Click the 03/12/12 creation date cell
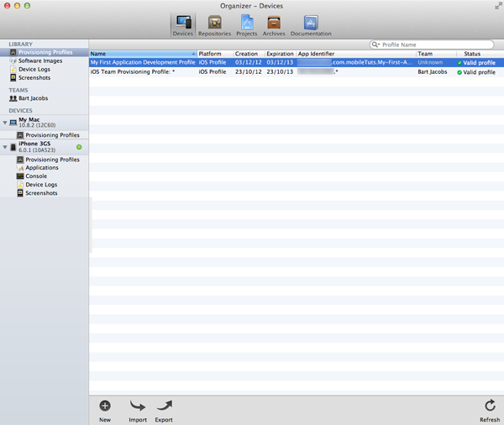Viewport: 504px width, 425px height. point(248,62)
